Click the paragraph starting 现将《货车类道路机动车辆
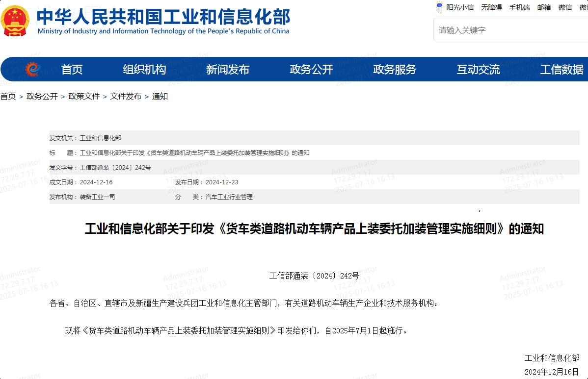588x379 pixels. click(237, 330)
